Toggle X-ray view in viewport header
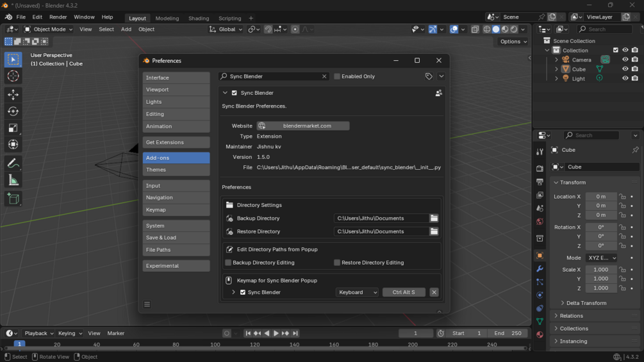This screenshot has width=644, height=362. click(x=475, y=29)
